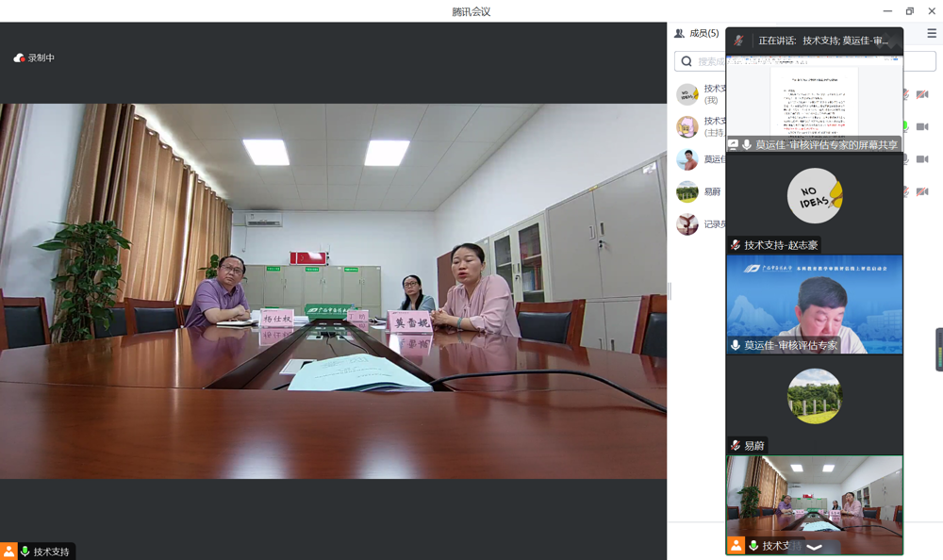Viewport: 943px width, 560px height.
Task: Select the main conference room video
Action: coord(333,291)
